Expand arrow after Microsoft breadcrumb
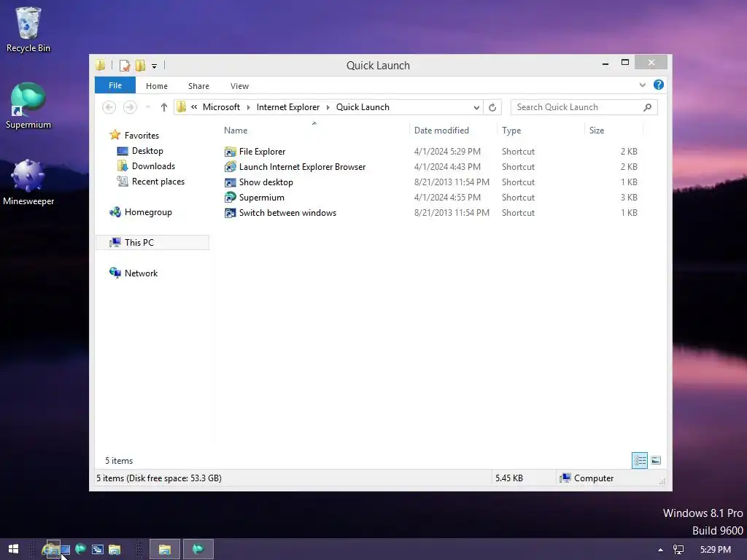The width and height of the screenshot is (747, 560). pyautogui.click(x=248, y=108)
